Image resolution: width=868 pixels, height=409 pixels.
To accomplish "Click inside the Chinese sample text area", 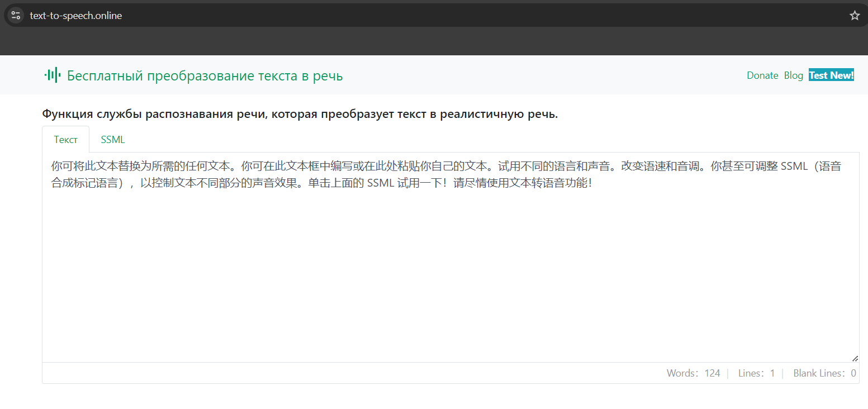I will tap(450, 257).
